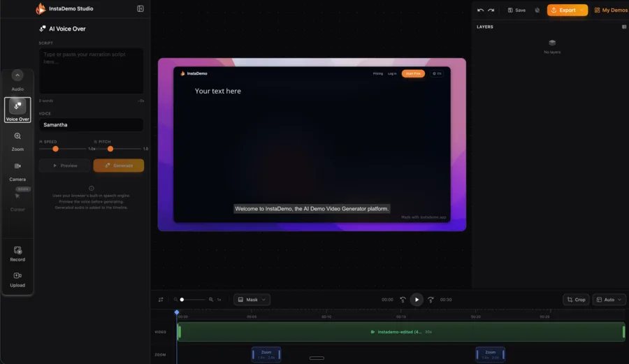Play the video
This screenshot has width=629, height=364.
pos(417,300)
